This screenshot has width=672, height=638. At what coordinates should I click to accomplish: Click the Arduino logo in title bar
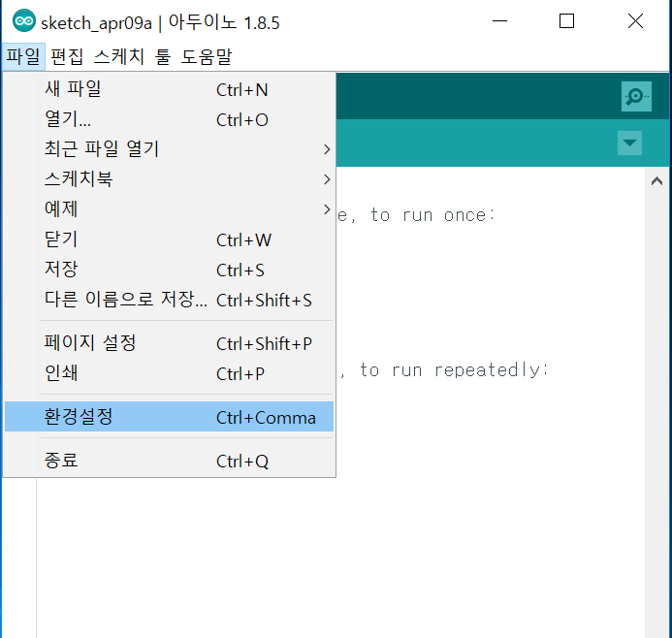coord(24,20)
